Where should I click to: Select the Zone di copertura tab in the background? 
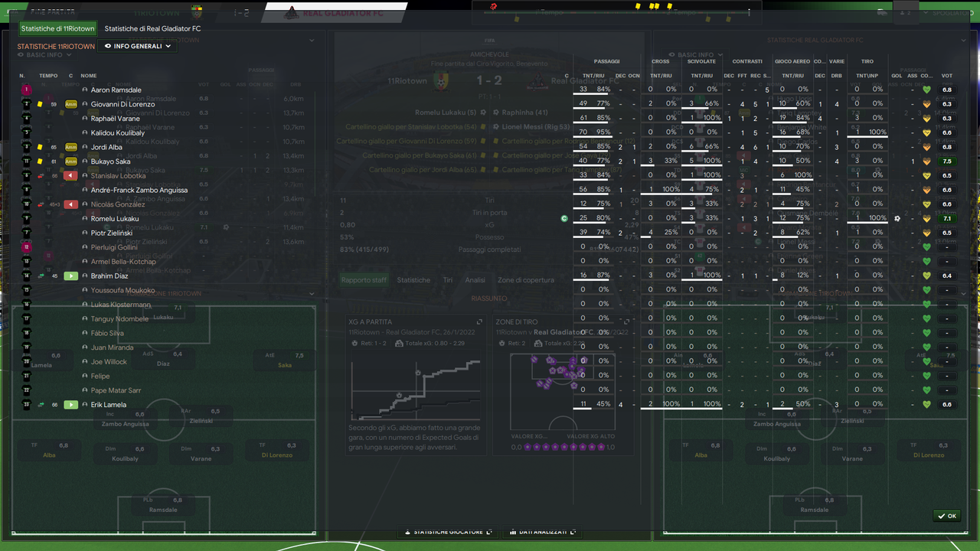point(526,280)
